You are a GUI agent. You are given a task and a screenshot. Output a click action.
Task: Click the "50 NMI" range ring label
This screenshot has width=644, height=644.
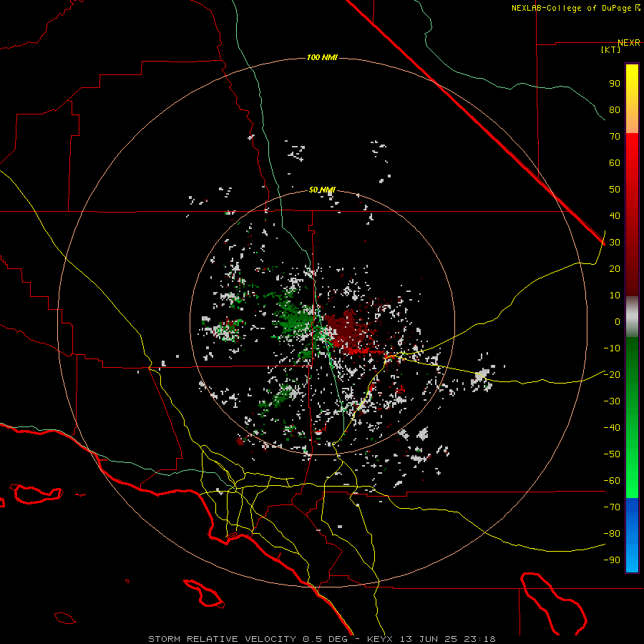(322, 190)
